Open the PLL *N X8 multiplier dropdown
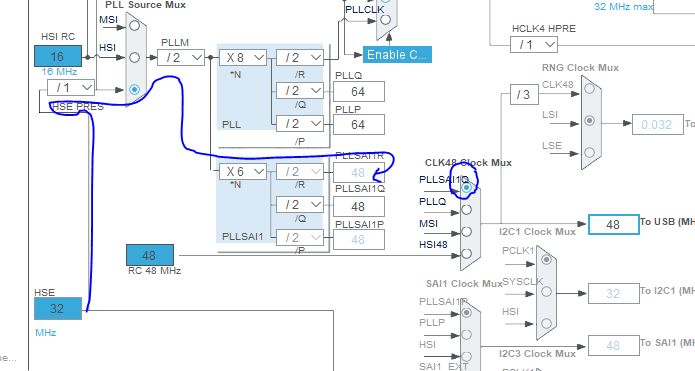This screenshot has height=371, width=695. (243, 58)
